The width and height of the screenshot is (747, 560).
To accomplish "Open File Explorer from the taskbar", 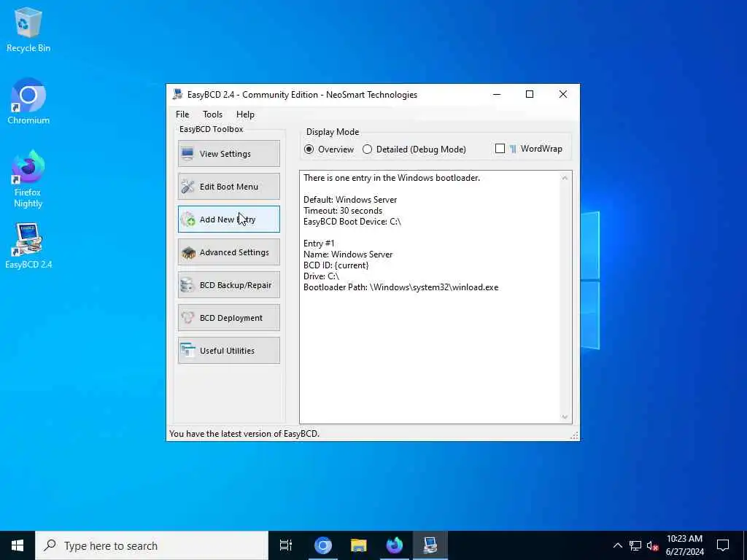I will 359,545.
